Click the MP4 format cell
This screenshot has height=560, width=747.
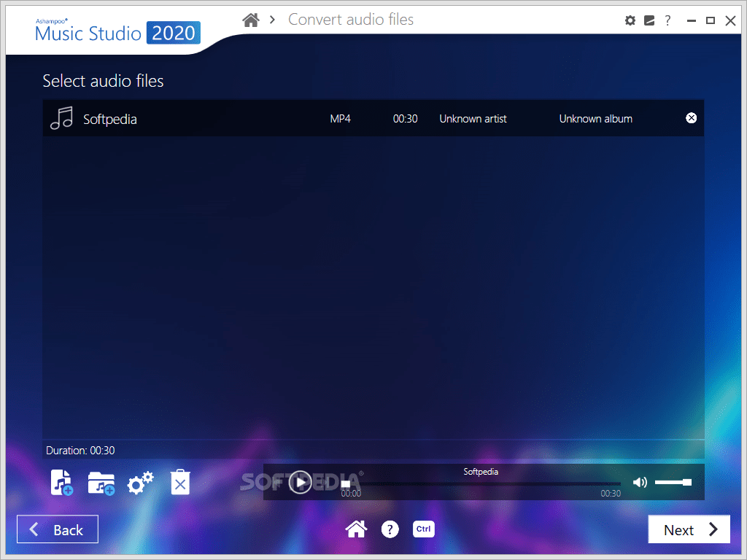[x=340, y=119]
